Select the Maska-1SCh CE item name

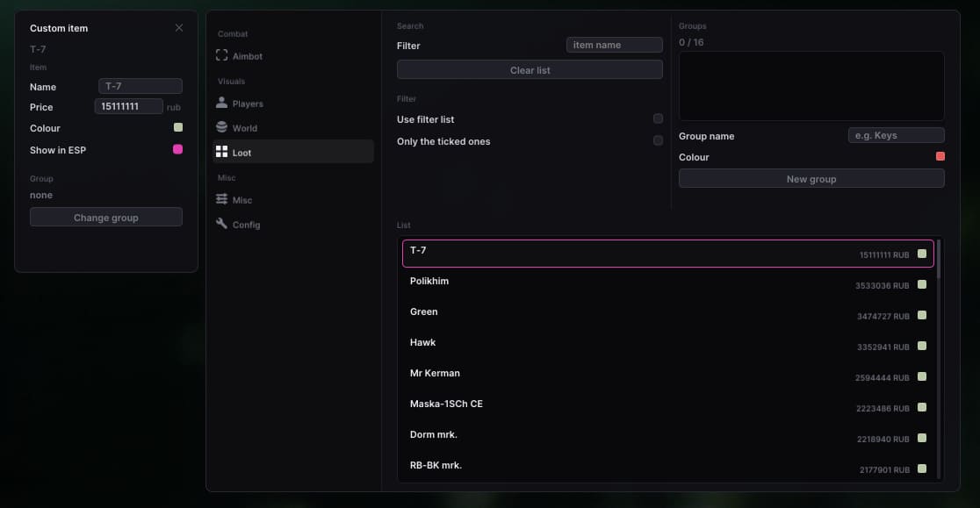[x=446, y=404]
